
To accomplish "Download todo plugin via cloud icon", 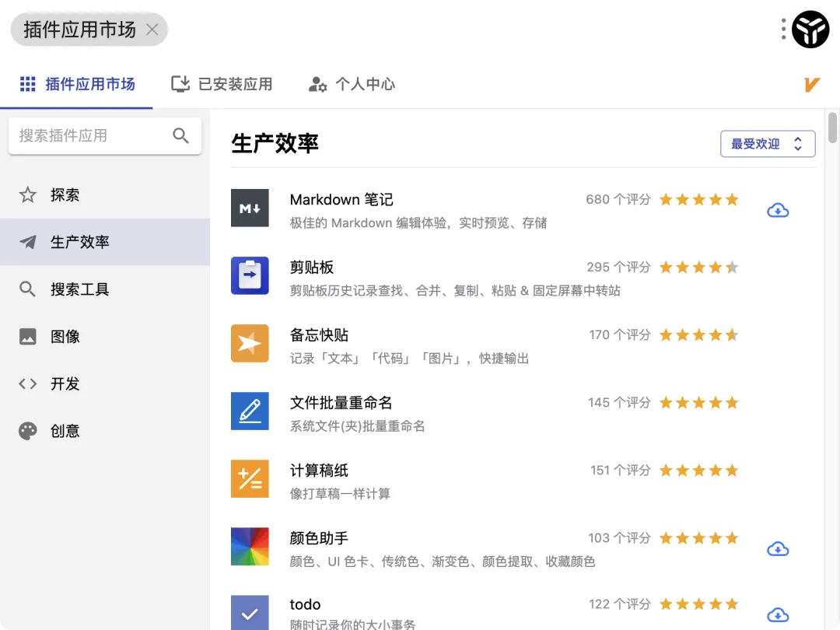I will (x=778, y=615).
